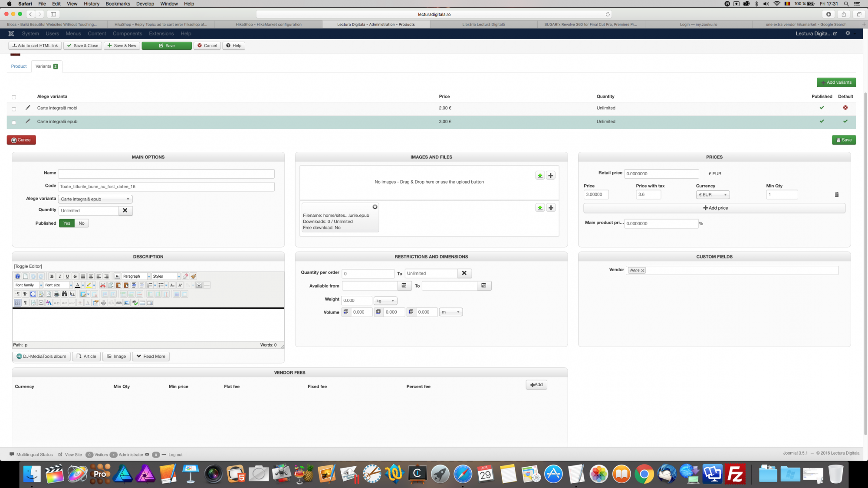
Task: Click the Bold button in description editor
Action: 52,276
